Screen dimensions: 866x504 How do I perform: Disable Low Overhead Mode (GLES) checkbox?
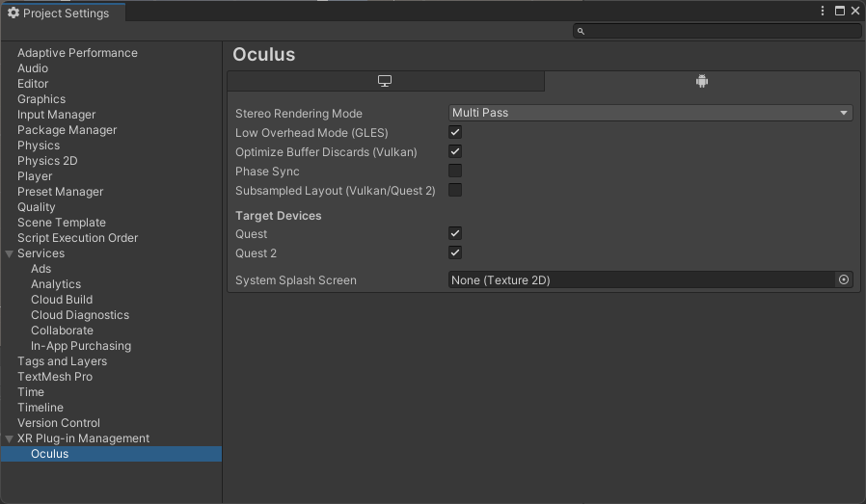click(455, 132)
